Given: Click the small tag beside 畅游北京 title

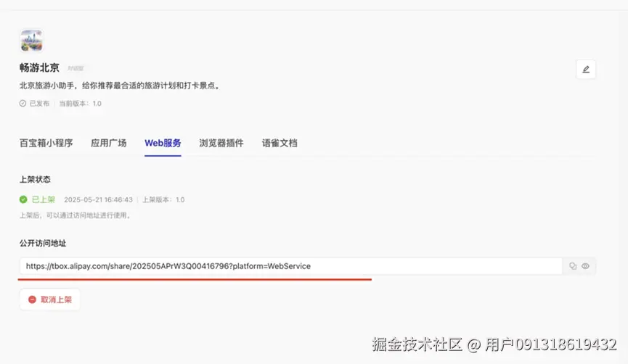Looking at the screenshot, I should [76, 68].
